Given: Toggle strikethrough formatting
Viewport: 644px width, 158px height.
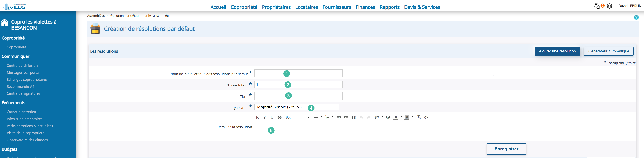Looking at the screenshot, I should pyautogui.click(x=279, y=118).
